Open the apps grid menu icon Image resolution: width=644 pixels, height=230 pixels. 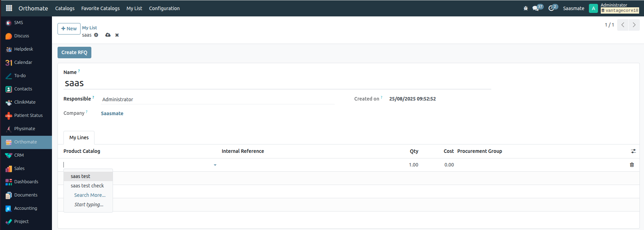point(9,8)
